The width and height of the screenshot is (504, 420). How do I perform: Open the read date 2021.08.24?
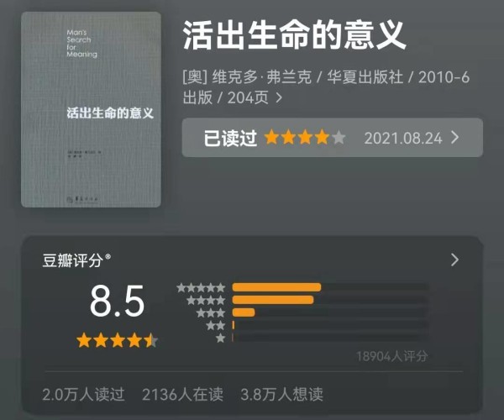[x=403, y=139]
